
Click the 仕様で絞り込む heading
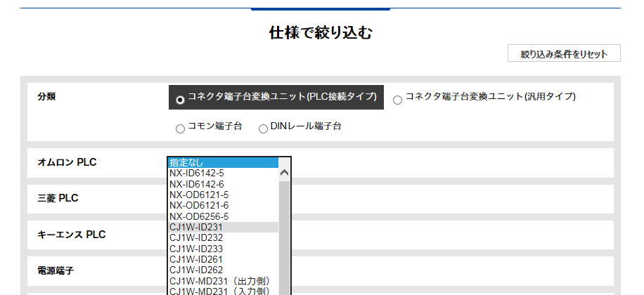pyautogui.click(x=321, y=33)
